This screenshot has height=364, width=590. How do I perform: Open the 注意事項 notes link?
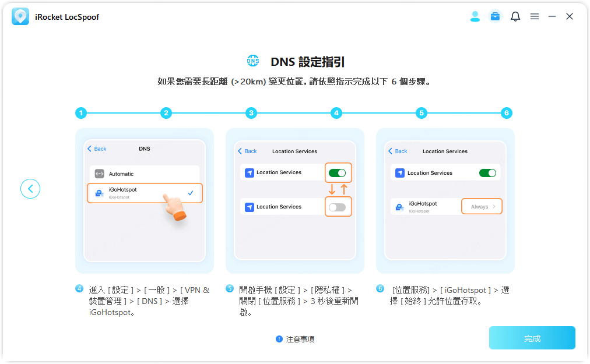(x=300, y=339)
